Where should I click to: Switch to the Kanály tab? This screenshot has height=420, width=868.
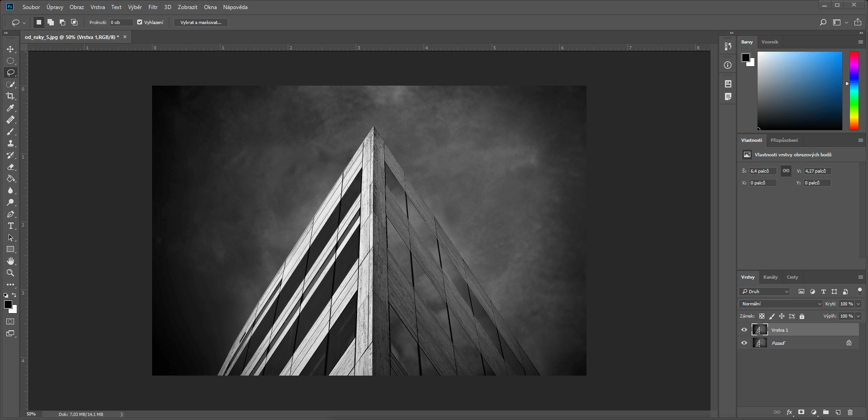770,277
